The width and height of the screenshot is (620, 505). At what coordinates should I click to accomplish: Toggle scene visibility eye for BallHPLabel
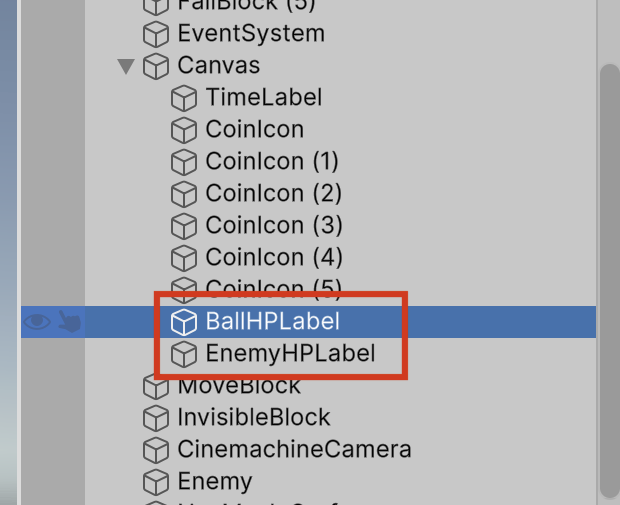37,322
